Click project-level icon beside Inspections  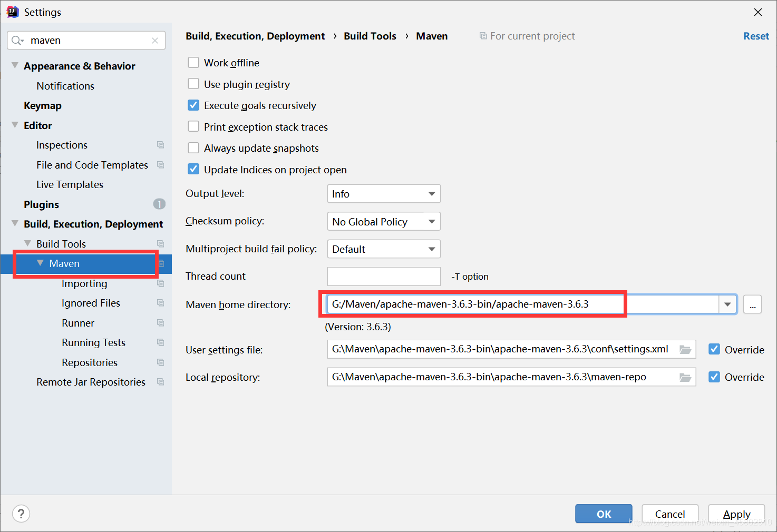161,145
